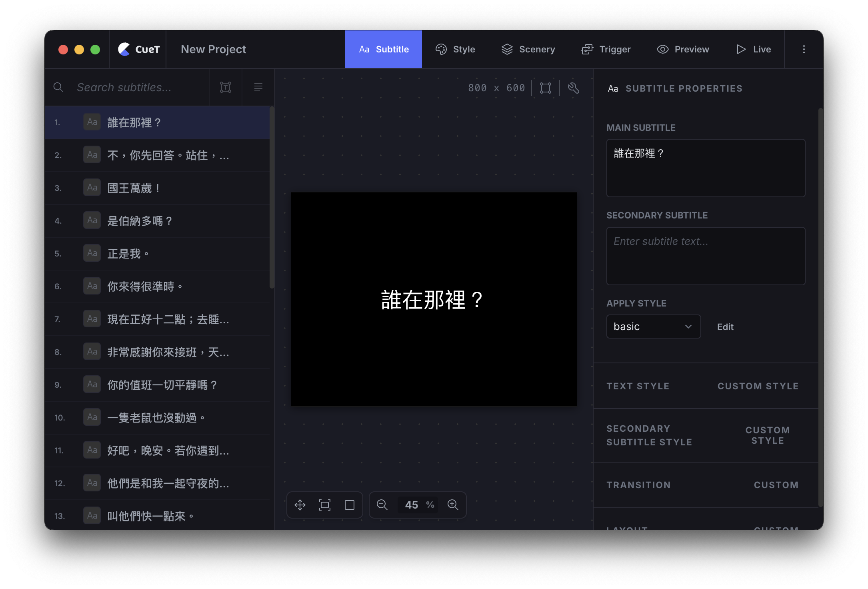Zoom out using the magnifier minus icon

point(382,505)
